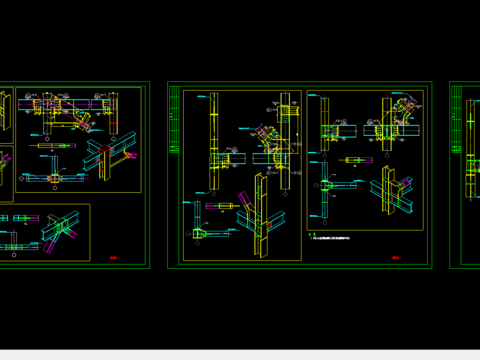Viewport: 480px width, 360px height.
Task: Click the red label on the center sheet
Action: pos(396,258)
